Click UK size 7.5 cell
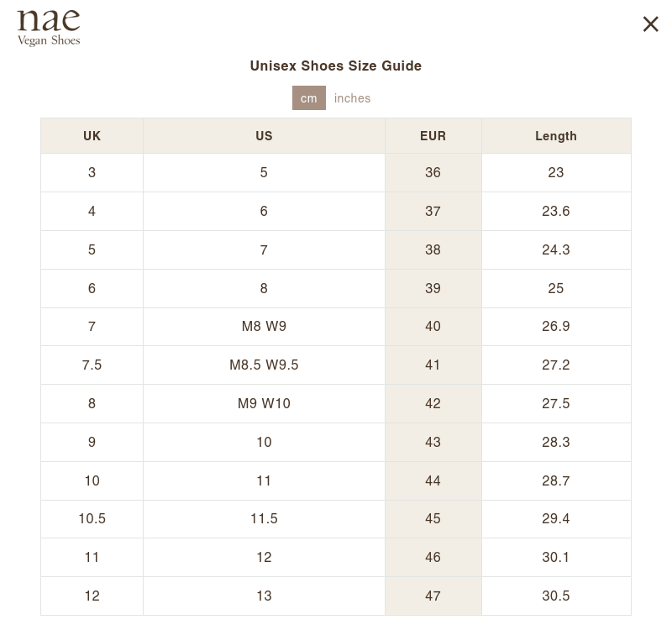This screenshot has height=630, width=672. point(92,365)
